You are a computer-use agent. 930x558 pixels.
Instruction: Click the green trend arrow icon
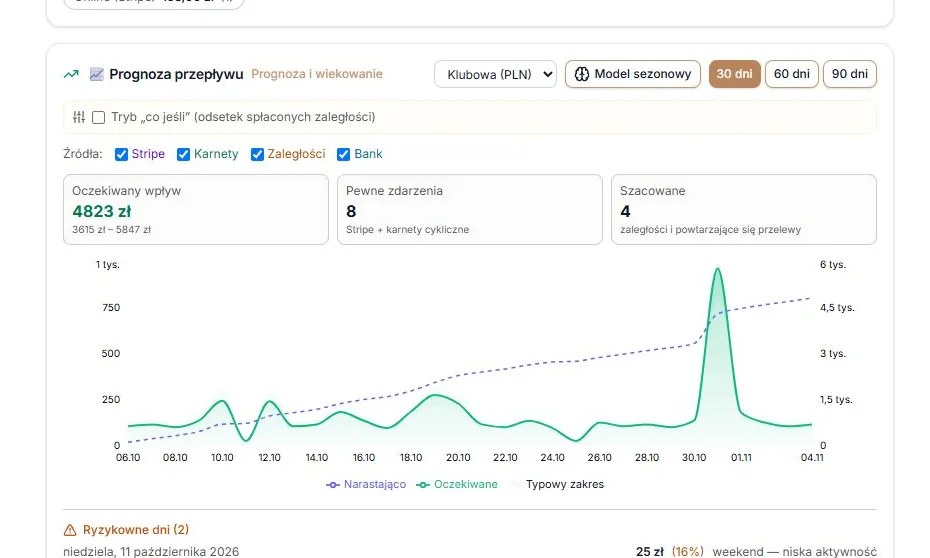(x=71, y=74)
